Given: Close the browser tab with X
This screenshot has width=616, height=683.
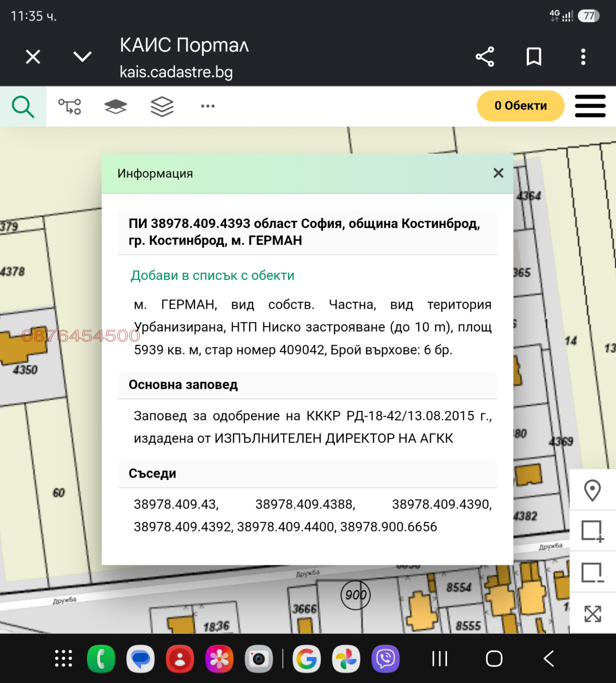Looking at the screenshot, I should point(33,57).
